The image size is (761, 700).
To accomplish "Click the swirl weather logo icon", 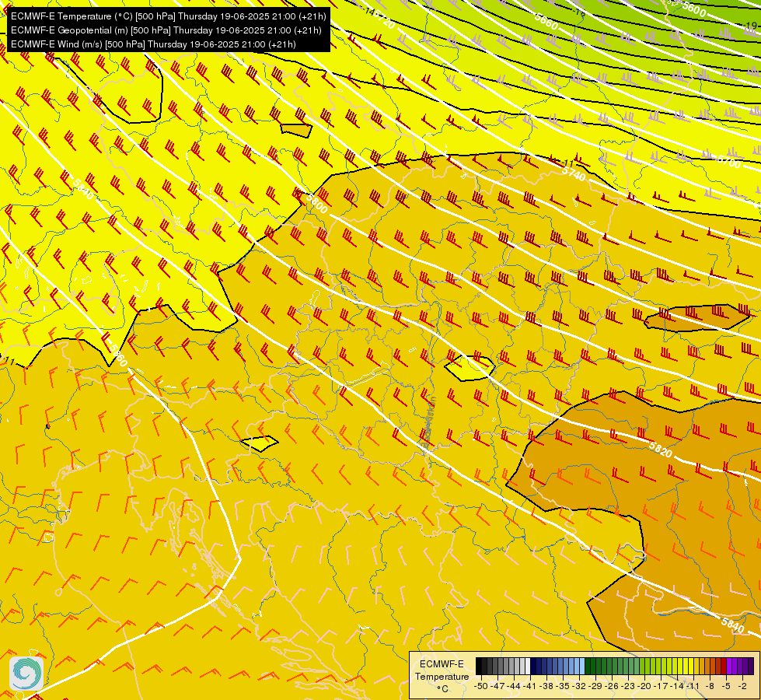I will click(x=26, y=673).
